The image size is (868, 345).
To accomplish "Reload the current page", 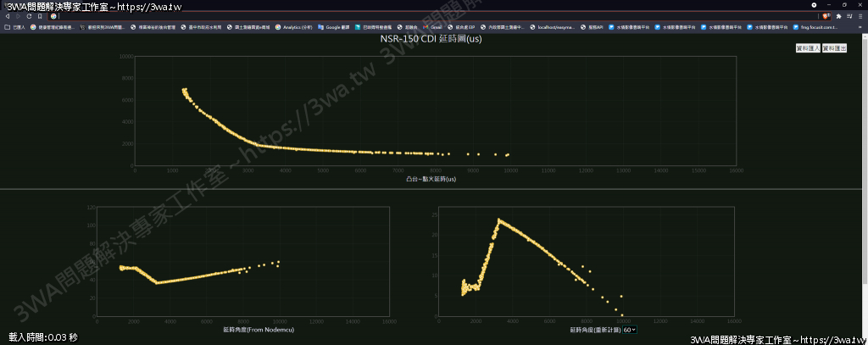I will [30, 16].
